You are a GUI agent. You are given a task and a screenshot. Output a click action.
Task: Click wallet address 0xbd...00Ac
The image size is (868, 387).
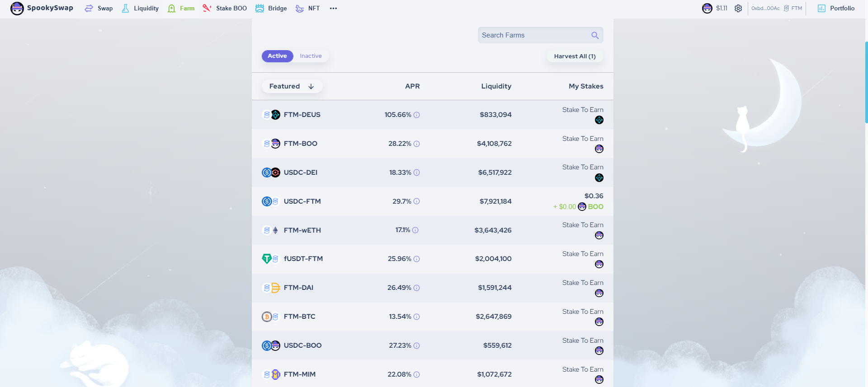765,8
